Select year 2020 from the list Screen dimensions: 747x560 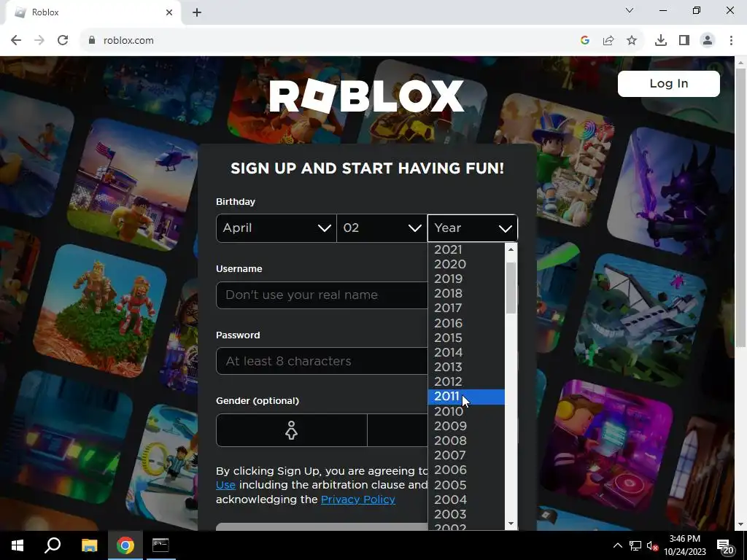pyautogui.click(x=466, y=264)
